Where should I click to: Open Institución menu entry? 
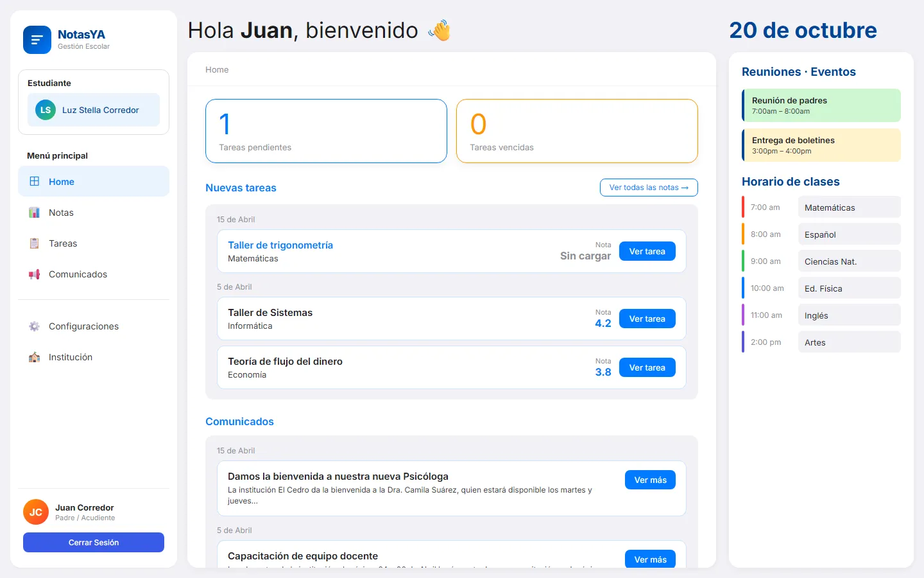94,357
